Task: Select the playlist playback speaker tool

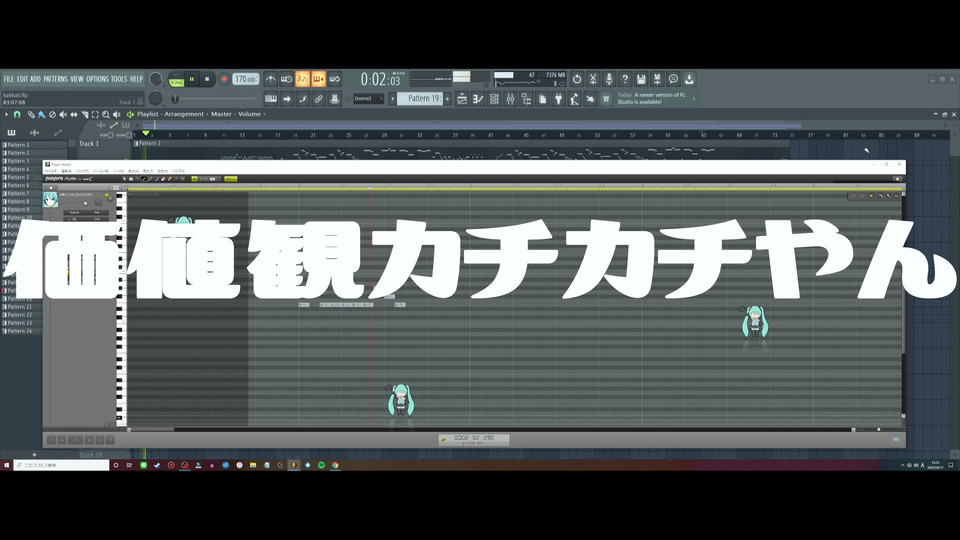Action: [116, 114]
